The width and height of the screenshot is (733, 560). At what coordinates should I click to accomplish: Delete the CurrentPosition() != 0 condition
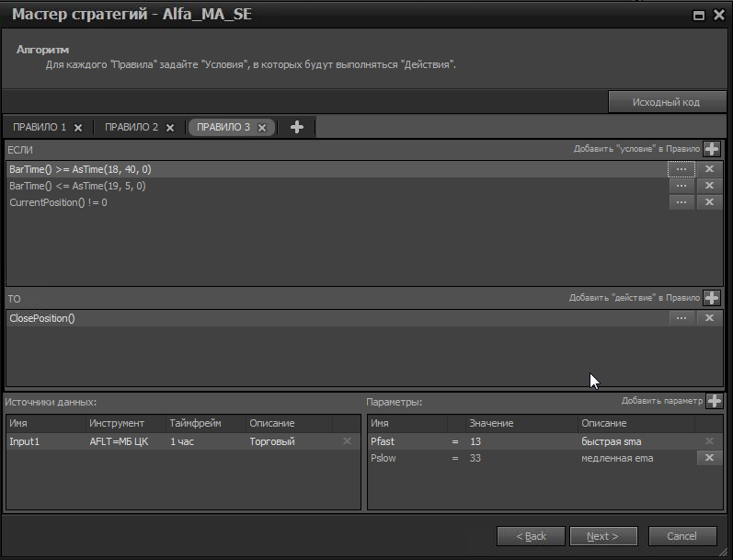point(708,202)
